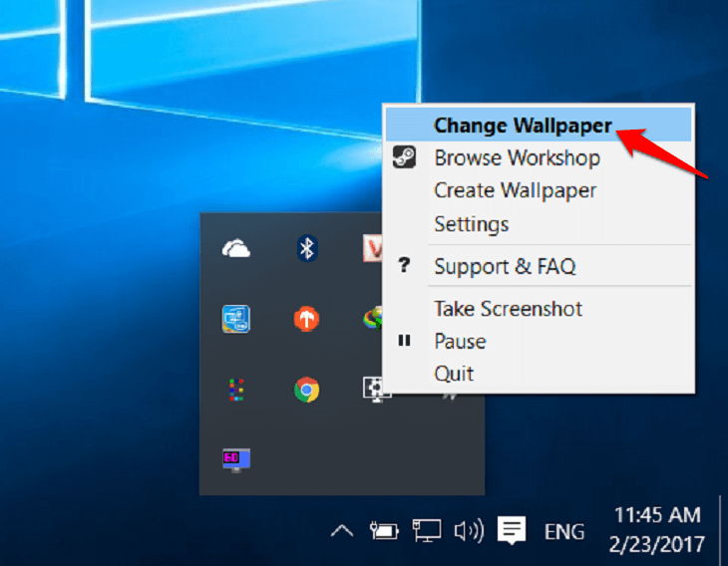Click the pause bars icon in menu
The width and height of the screenshot is (728, 566).
pyautogui.click(x=404, y=341)
